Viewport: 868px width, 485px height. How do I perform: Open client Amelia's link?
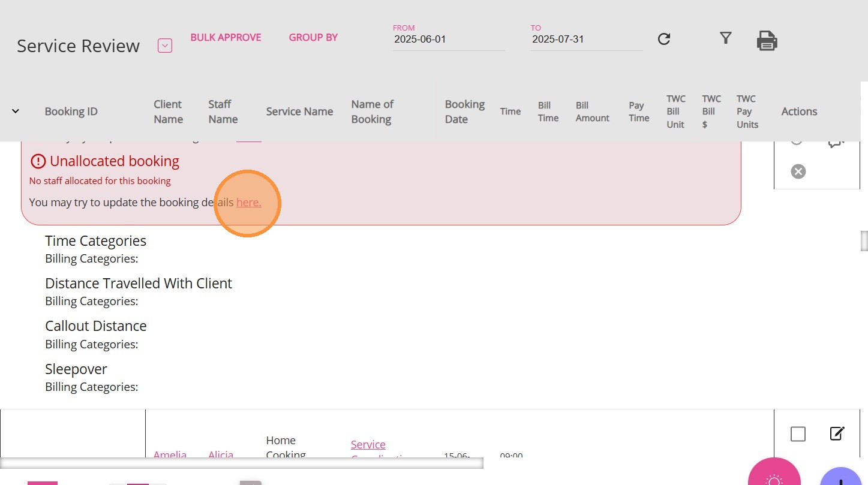[170, 454]
